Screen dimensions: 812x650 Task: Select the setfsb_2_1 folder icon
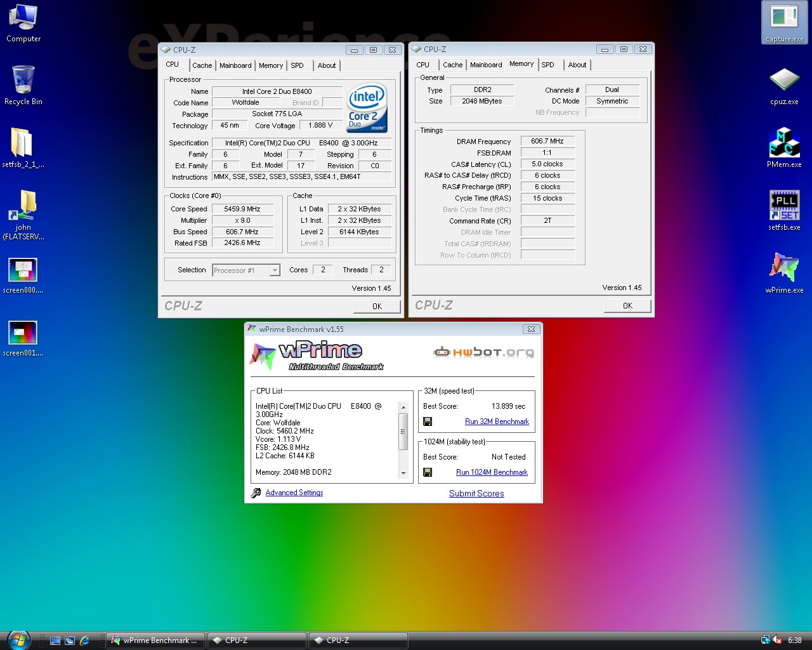coord(23,148)
